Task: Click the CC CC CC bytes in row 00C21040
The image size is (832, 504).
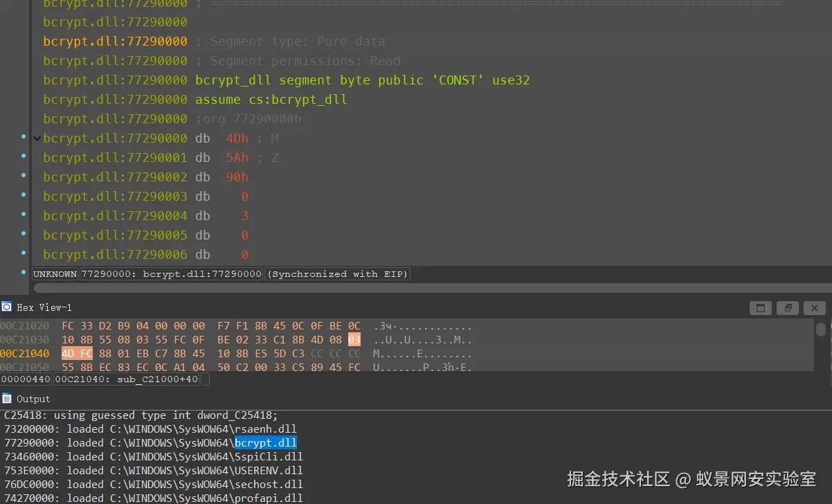Action: point(336,354)
